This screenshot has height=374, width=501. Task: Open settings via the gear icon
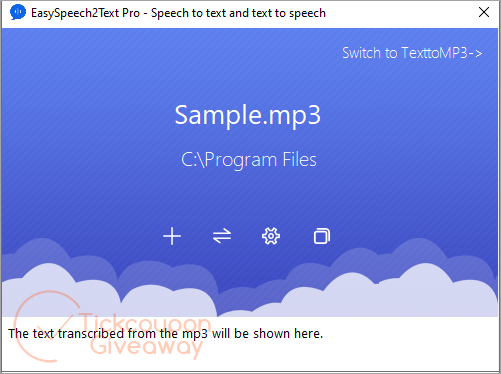coord(271,236)
